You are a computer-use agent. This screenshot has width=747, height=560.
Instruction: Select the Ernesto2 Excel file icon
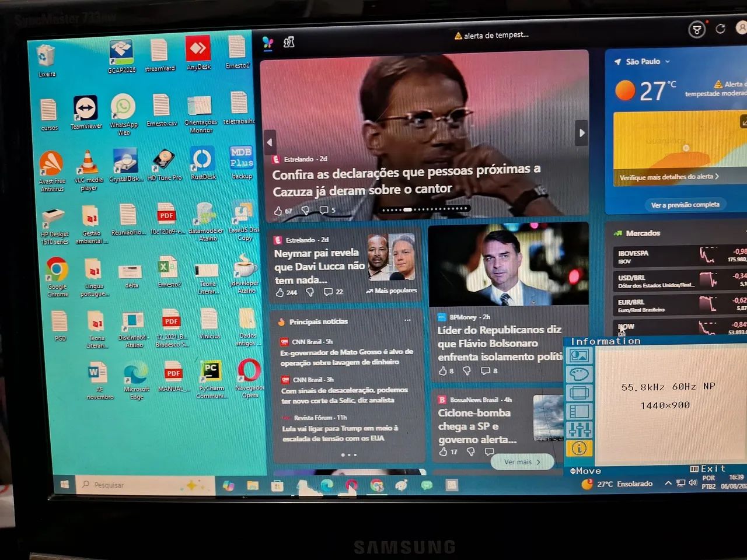[x=169, y=272]
